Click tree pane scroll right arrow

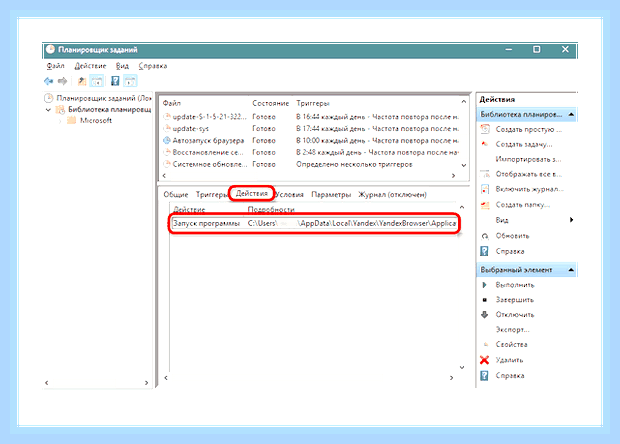(146, 383)
